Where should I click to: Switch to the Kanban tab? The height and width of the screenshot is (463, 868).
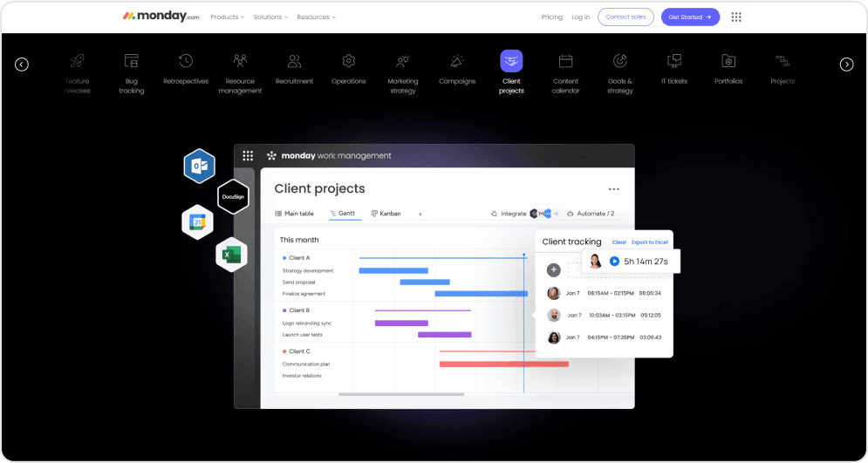386,214
